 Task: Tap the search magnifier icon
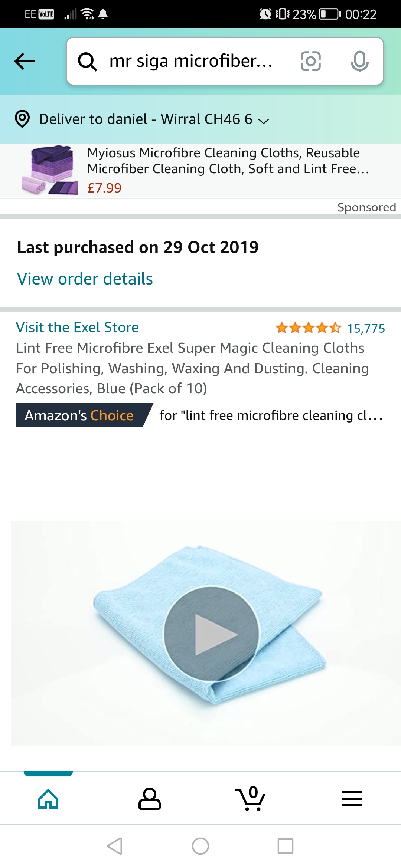[x=88, y=61]
